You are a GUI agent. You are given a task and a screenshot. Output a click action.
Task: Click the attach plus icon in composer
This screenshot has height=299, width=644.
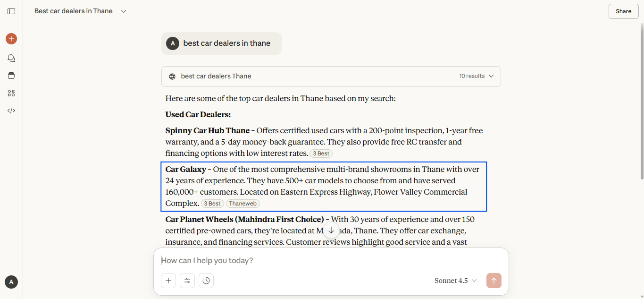click(x=168, y=281)
